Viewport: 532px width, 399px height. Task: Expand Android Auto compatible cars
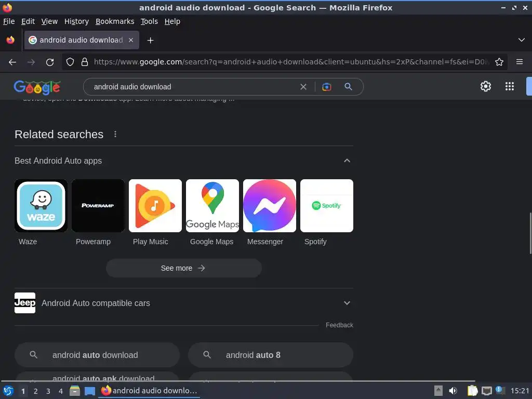[347, 303]
